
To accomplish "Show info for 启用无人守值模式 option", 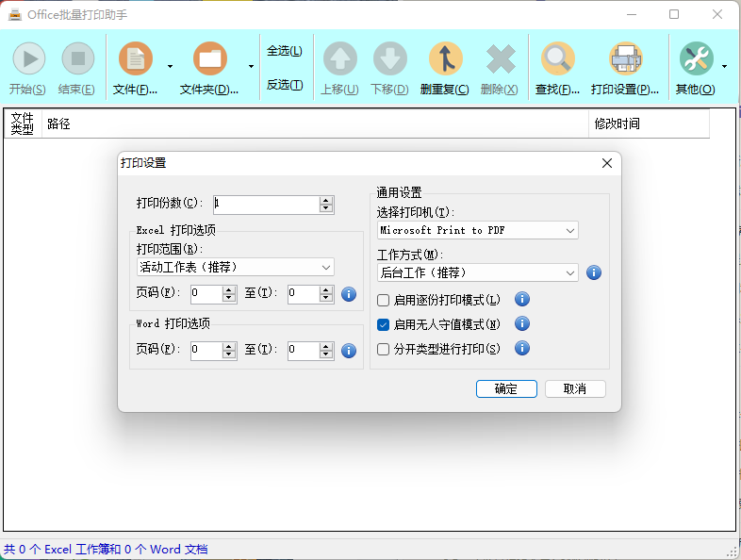I will (x=522, y=323).
